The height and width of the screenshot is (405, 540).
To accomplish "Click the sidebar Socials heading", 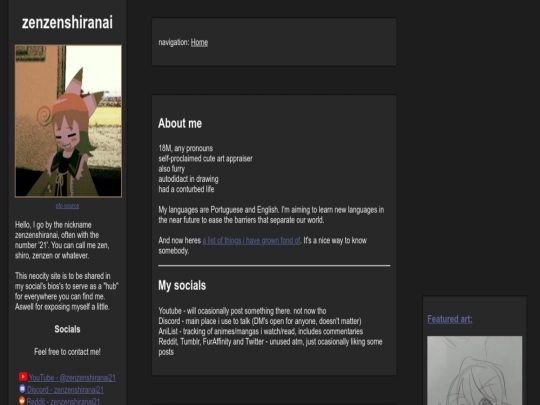I will point(68,329).
